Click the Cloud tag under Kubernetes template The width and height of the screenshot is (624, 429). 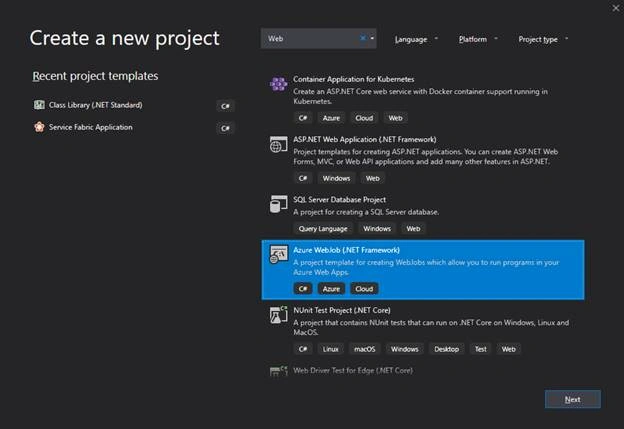(x=364, y=118)
